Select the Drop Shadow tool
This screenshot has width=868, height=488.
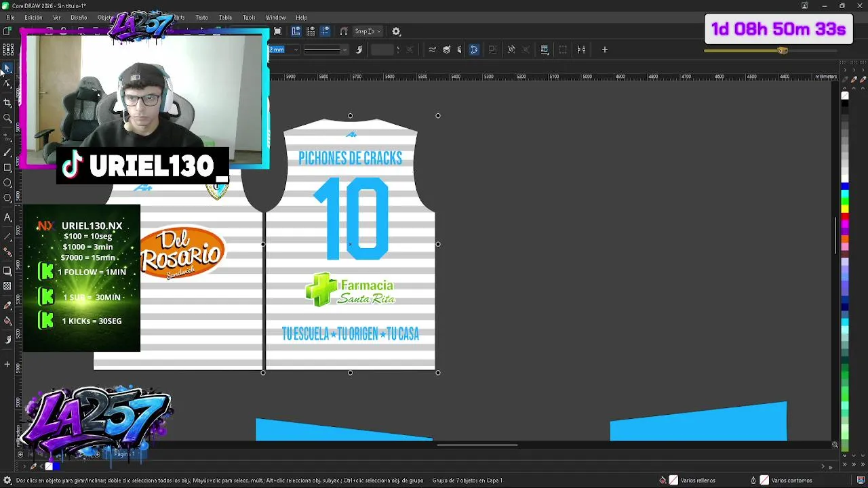click(7, 271)
